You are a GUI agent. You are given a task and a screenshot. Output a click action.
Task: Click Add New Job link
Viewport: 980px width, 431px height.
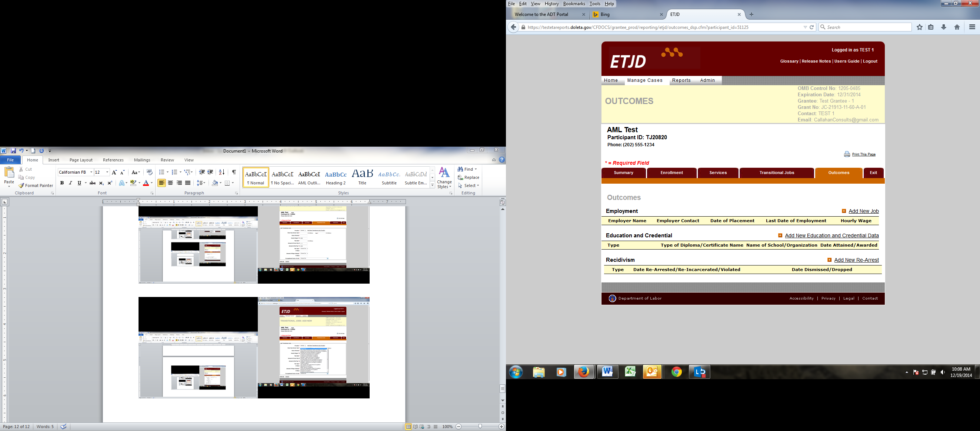click(863, 211)
